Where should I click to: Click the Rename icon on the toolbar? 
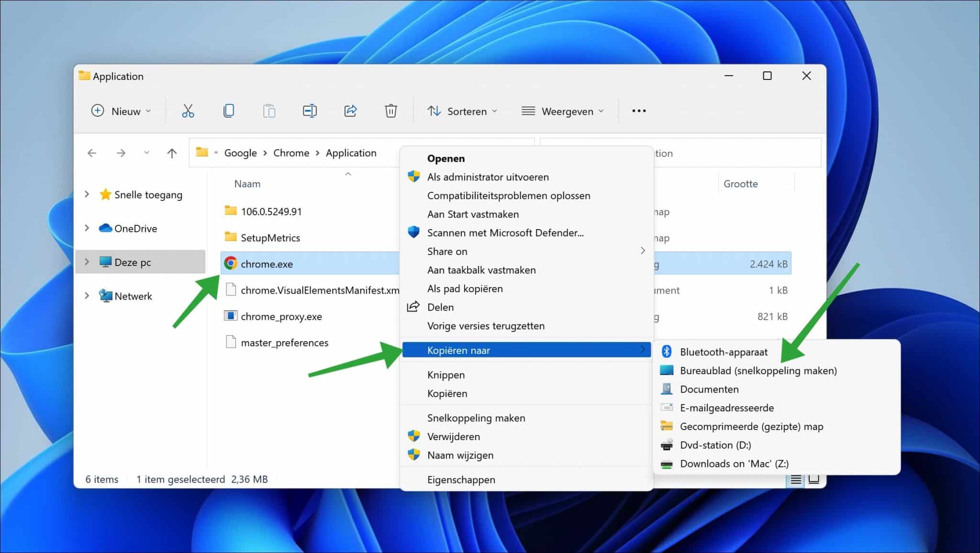point(310,111)
